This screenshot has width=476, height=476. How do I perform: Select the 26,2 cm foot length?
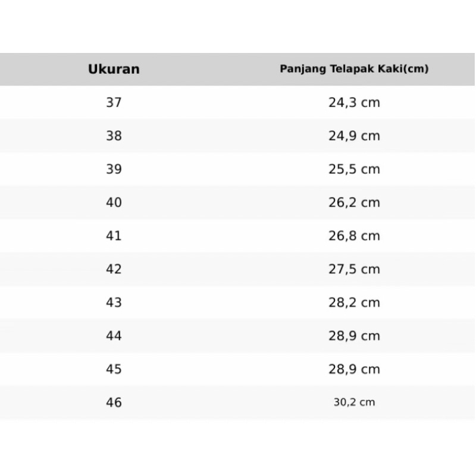(x=354, y=202)
